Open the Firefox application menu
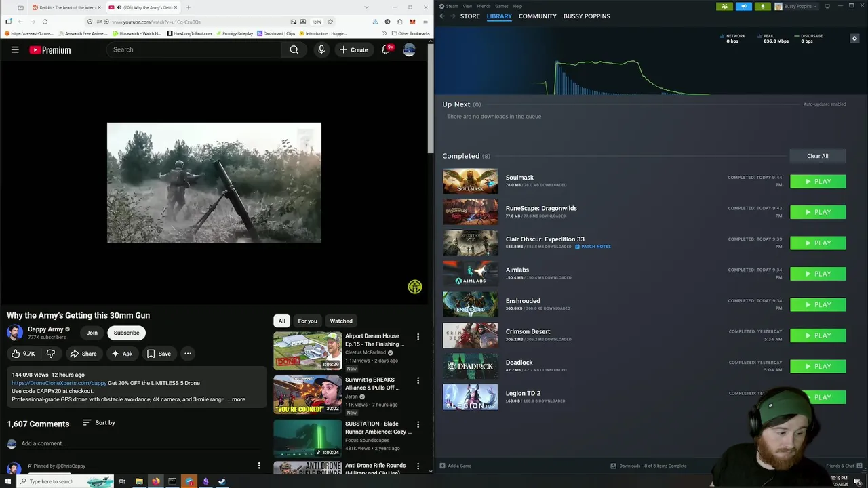Viewport: 868px width, 488px height. coord(425,22)
